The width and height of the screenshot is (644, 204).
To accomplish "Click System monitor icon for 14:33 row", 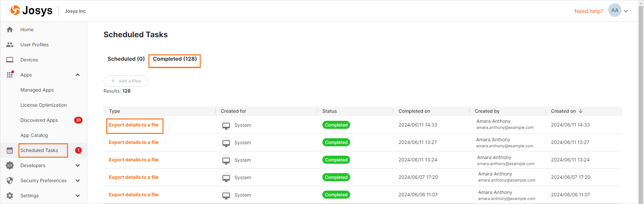I will [226, 125].
